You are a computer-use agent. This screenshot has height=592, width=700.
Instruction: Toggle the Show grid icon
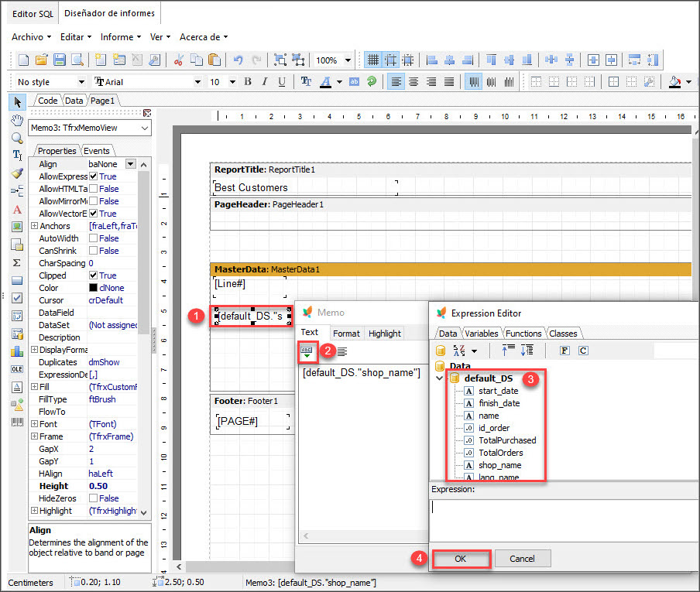click(372, 60)
